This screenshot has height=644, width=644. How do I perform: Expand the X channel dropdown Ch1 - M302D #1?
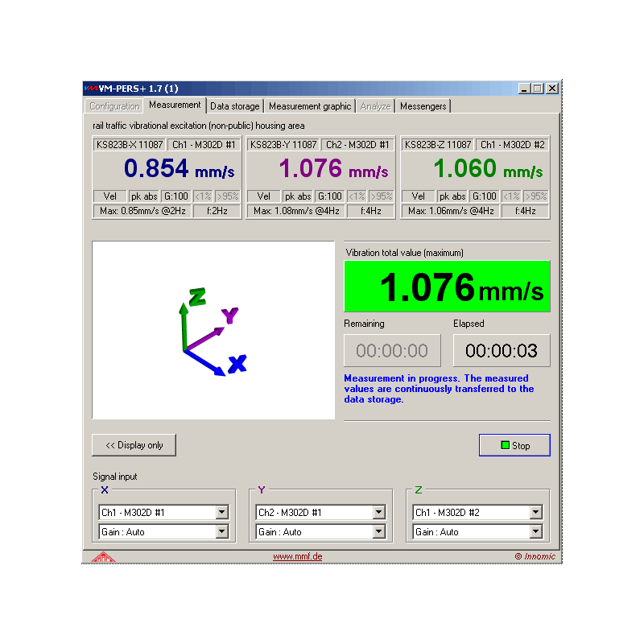(222, 512)
